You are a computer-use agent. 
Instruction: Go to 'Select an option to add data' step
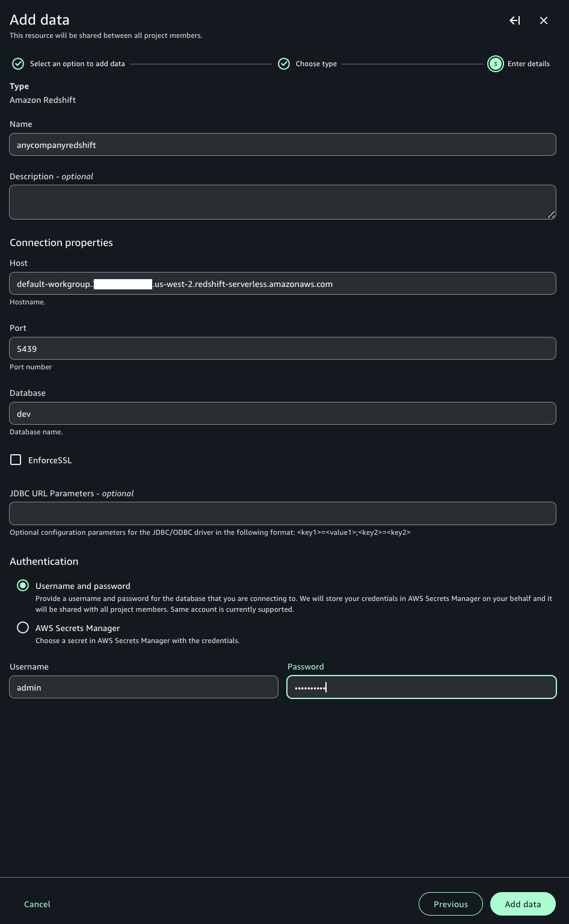[x=77, y=64]
